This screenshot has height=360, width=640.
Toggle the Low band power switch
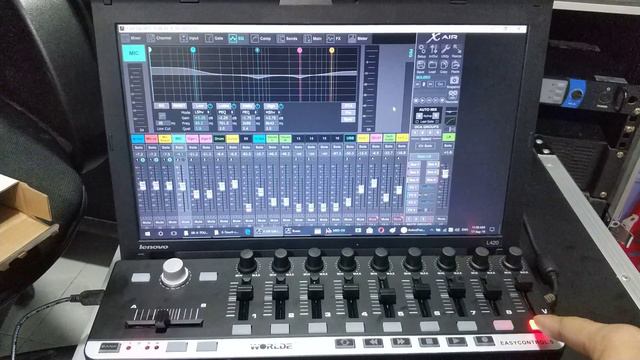tap(210, 106)
